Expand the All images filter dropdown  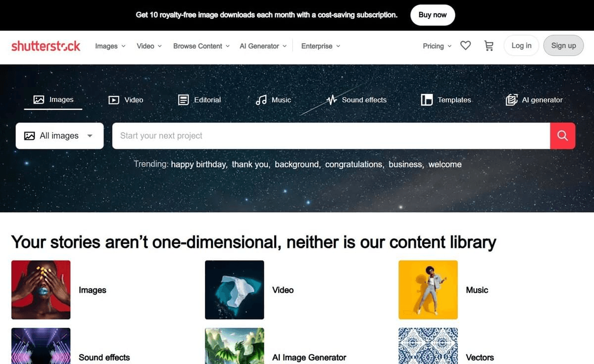tap(59, 136)
